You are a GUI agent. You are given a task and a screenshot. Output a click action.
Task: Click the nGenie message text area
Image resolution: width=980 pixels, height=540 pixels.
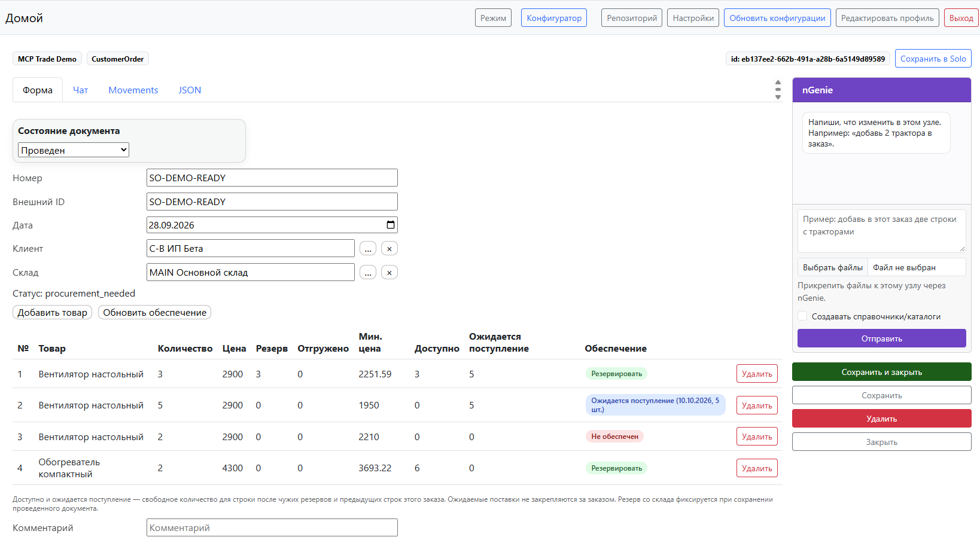click(882, 231)
